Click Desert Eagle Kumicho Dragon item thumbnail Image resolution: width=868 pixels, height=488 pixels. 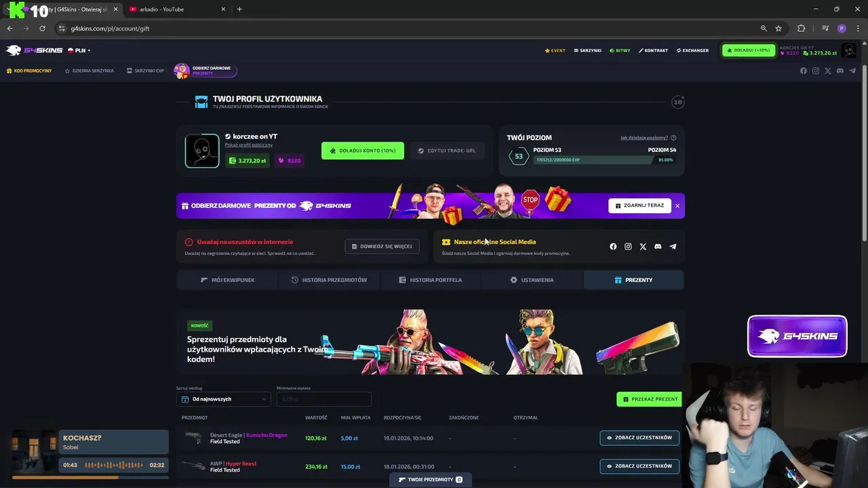[193, 438]
